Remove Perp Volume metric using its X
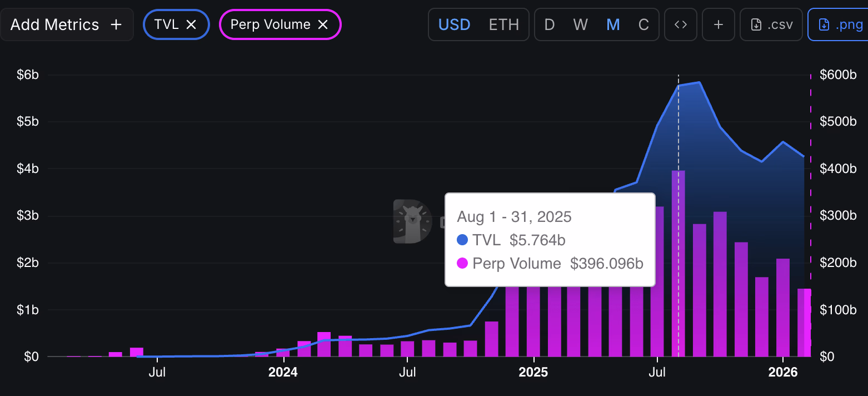The height and width of the screenshot is (396, 868). [323, 24]
